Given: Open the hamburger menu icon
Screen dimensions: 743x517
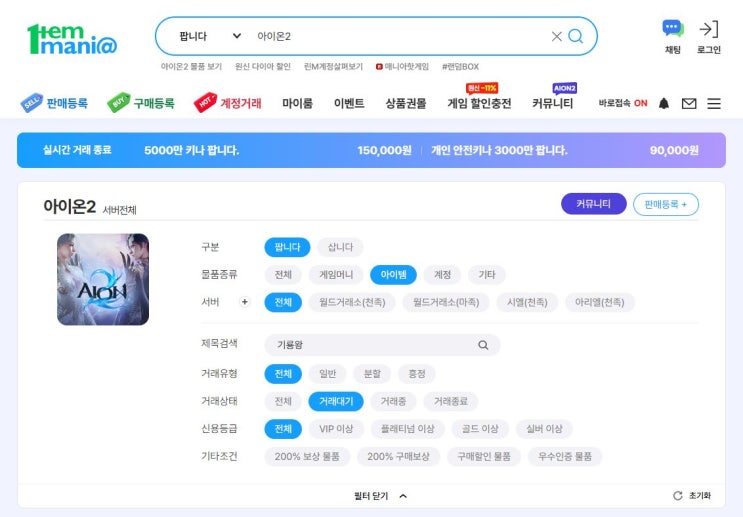Looking at the screenshot, I should (714, 103).
